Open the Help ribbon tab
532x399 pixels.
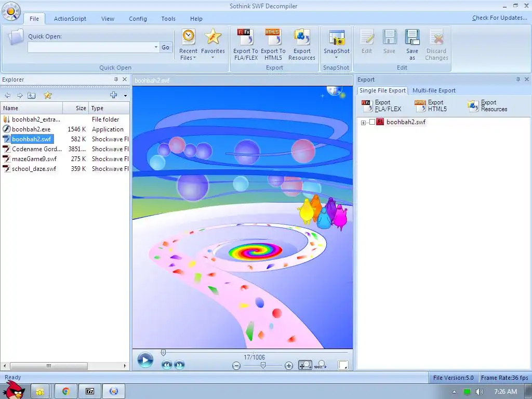196,19
